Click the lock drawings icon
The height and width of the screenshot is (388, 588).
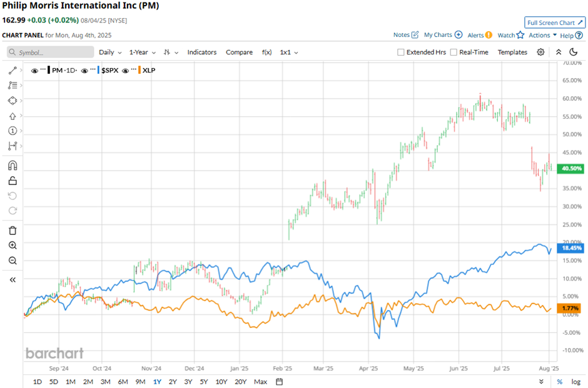(x=13, y=181)
